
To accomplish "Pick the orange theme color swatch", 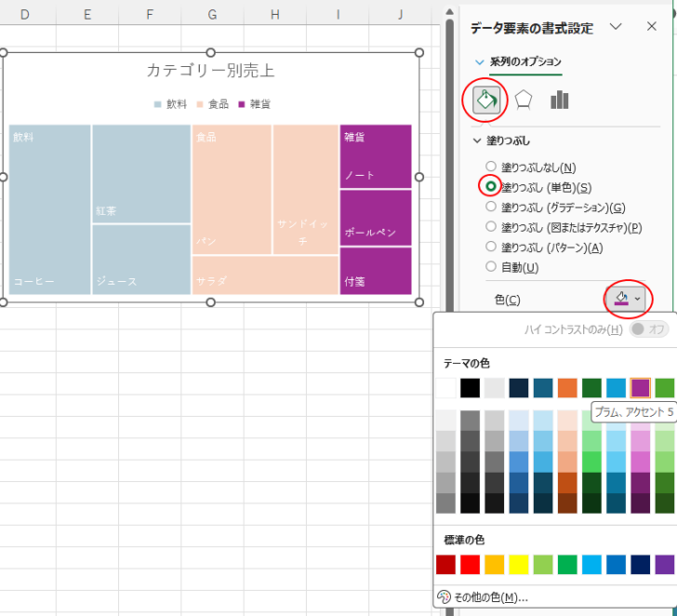I will tap(567, 388).
